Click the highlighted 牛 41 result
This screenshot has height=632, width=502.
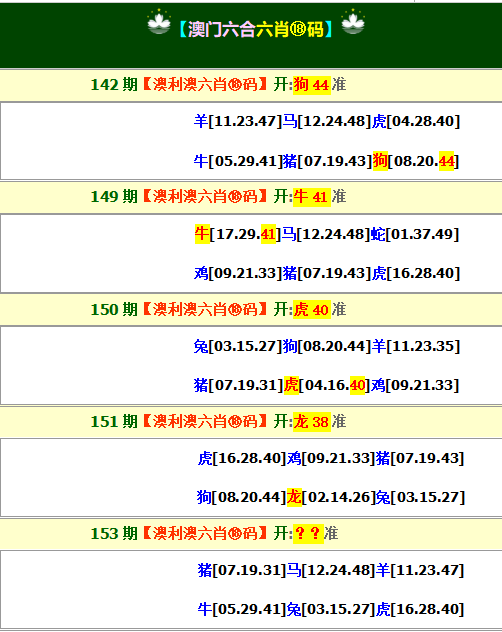coord(312,197)
